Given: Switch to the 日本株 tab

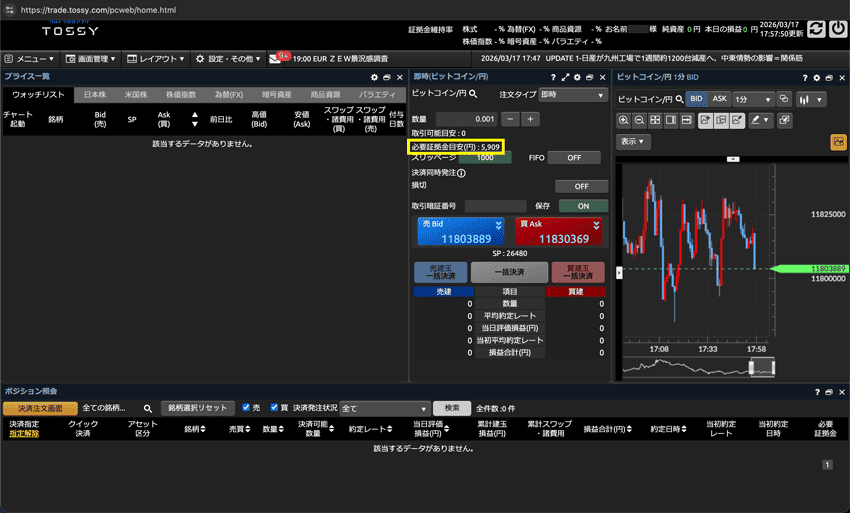Looking at the screenshot, I should point(95,95).
